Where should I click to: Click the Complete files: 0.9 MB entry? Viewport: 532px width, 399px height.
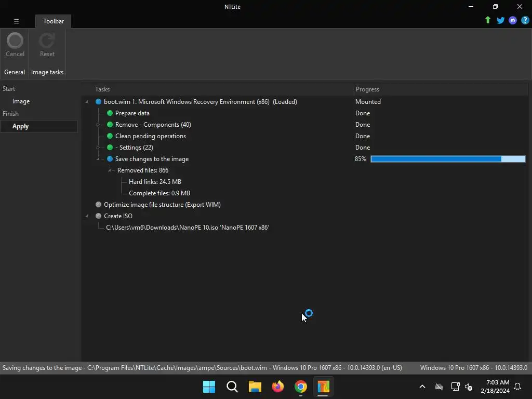tap(159, 193)
